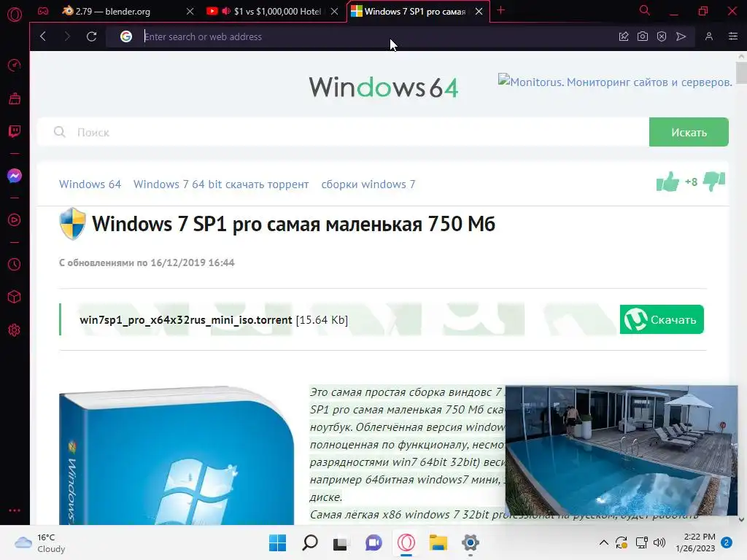
Task: Go back to the previous page
Action: tap(43, 36)
